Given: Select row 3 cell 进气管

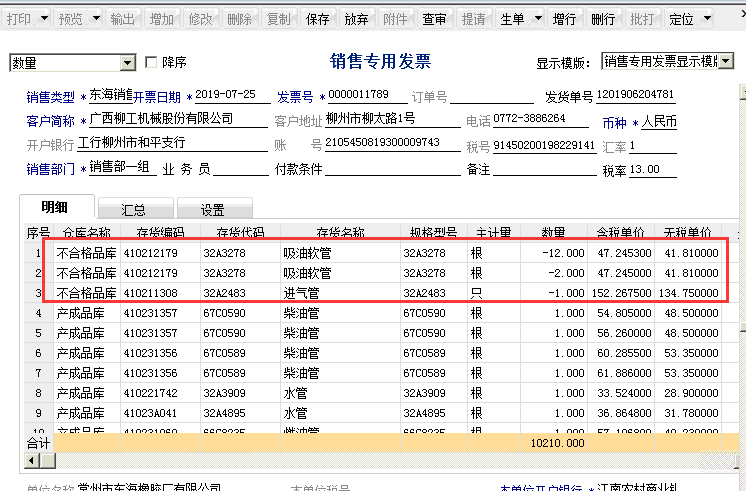Looking at the screenshot, I should click(x=341, y=293).
